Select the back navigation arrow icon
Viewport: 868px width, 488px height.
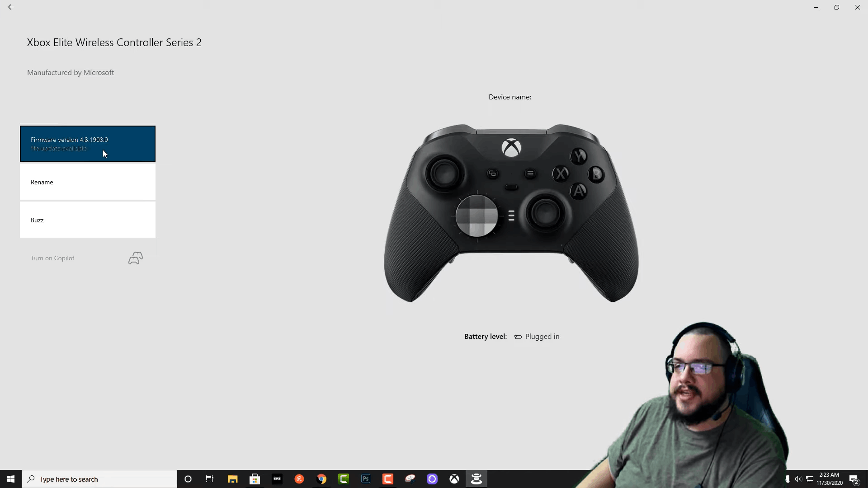coord(11,7)
